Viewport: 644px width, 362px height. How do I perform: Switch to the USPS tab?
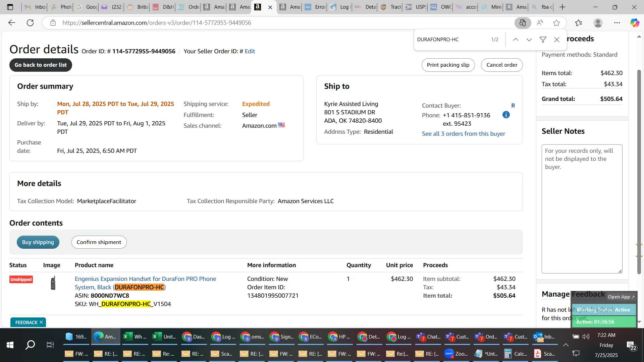[x=416, y=7]
